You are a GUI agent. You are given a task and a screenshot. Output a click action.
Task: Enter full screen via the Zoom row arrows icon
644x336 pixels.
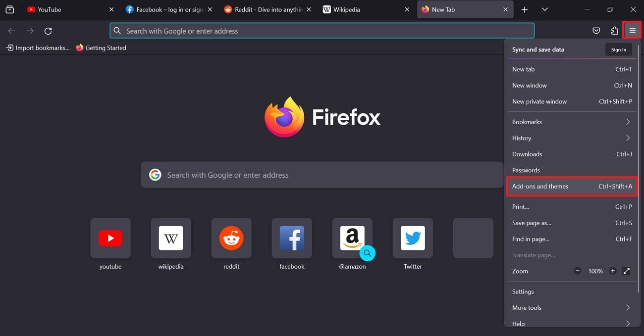tap(626, 271)
